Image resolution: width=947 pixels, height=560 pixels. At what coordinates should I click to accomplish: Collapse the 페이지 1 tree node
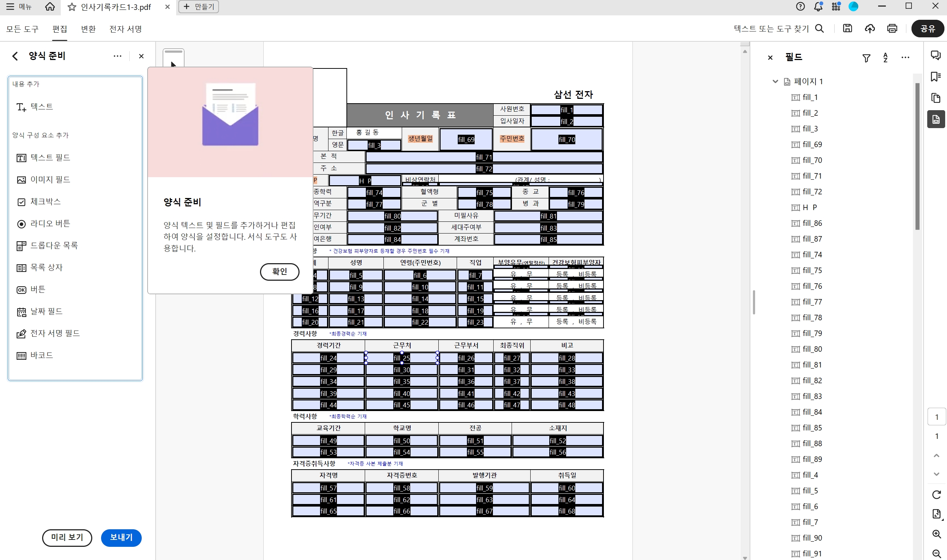tap(775, 81)
